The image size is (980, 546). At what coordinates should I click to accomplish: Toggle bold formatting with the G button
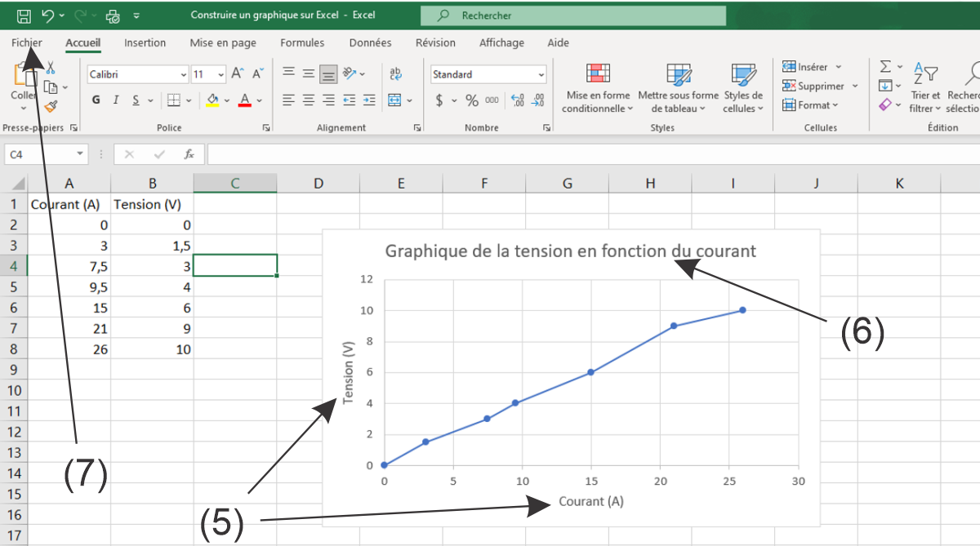tap(96, 100)
